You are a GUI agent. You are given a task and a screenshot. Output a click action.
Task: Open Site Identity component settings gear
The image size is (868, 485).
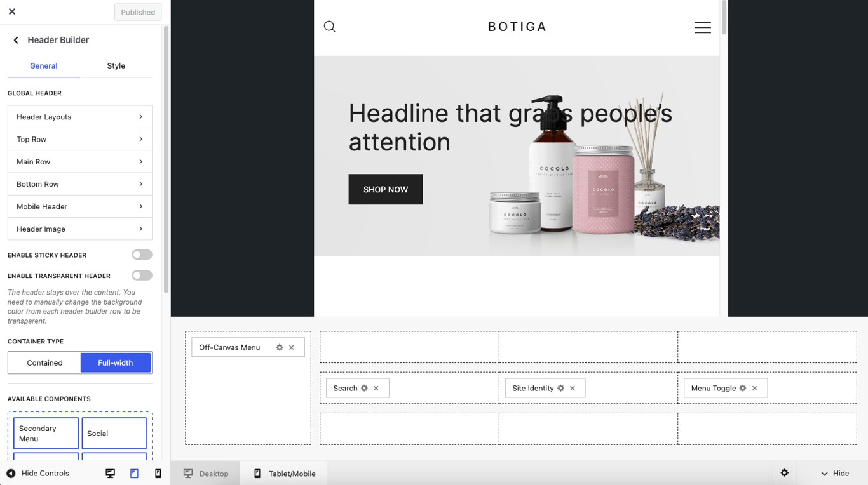click(561, 388)
